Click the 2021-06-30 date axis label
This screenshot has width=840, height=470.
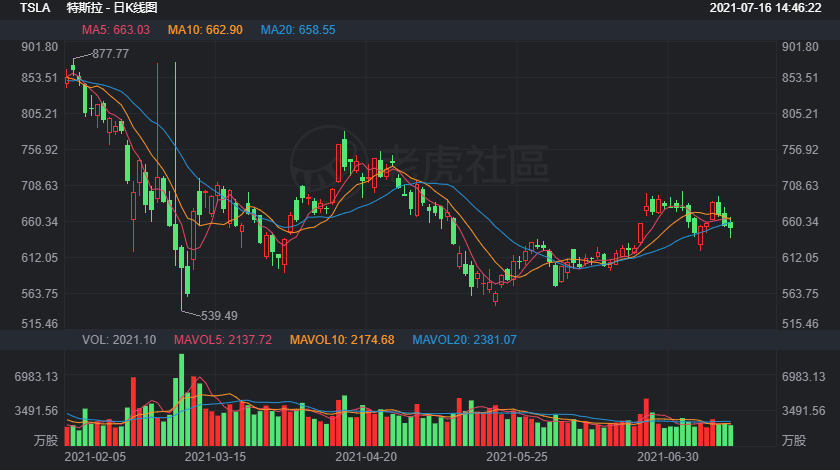pyautogui.click(x=668, y=457)
